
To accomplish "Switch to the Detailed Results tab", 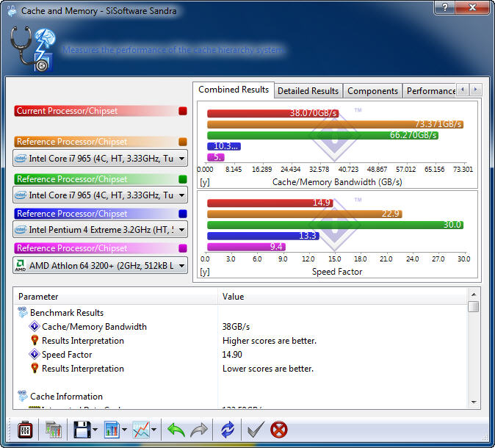I will pos(308,91).
